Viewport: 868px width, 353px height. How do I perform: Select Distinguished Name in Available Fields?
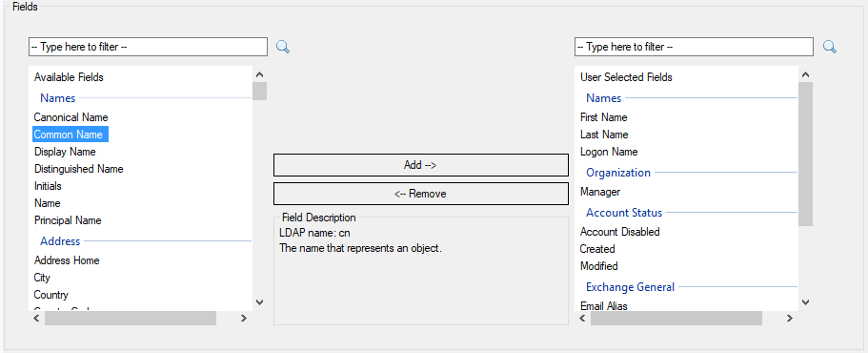(x=79, y=169)
